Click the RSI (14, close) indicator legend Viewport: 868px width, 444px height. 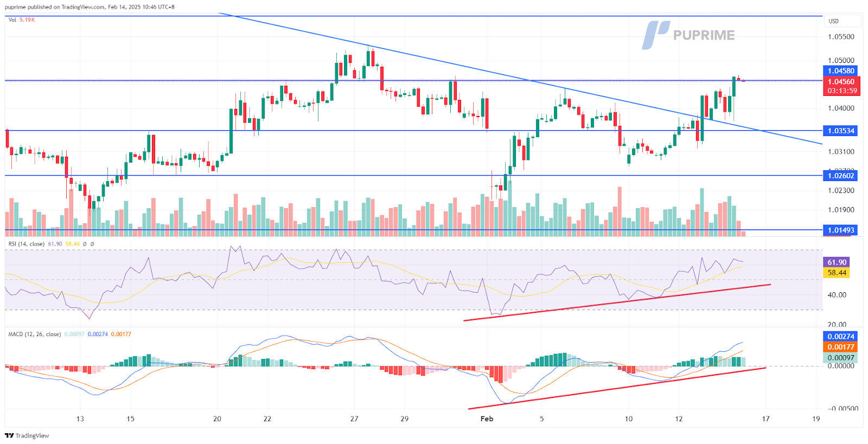click(26, 244)
